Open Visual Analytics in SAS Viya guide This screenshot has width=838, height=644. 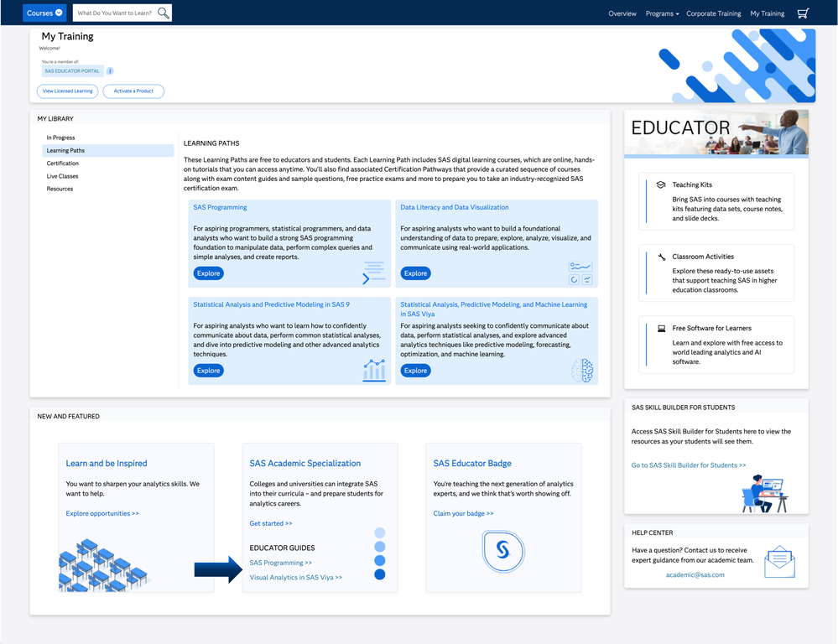pos(295,578)
